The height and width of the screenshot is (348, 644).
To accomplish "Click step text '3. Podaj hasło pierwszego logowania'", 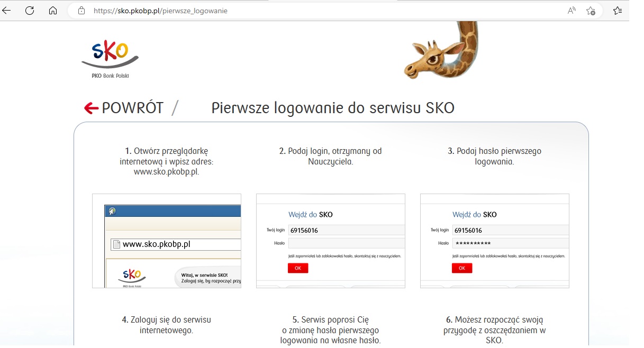I will pyautogui.click(x=495, y=156).
